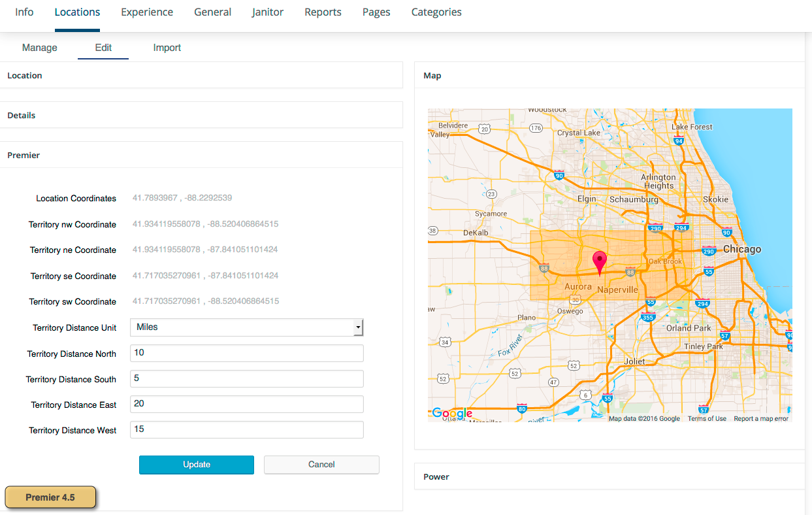Click the Elgin label on the map
This screenshot has height=515, width=812.
[587, 199]
